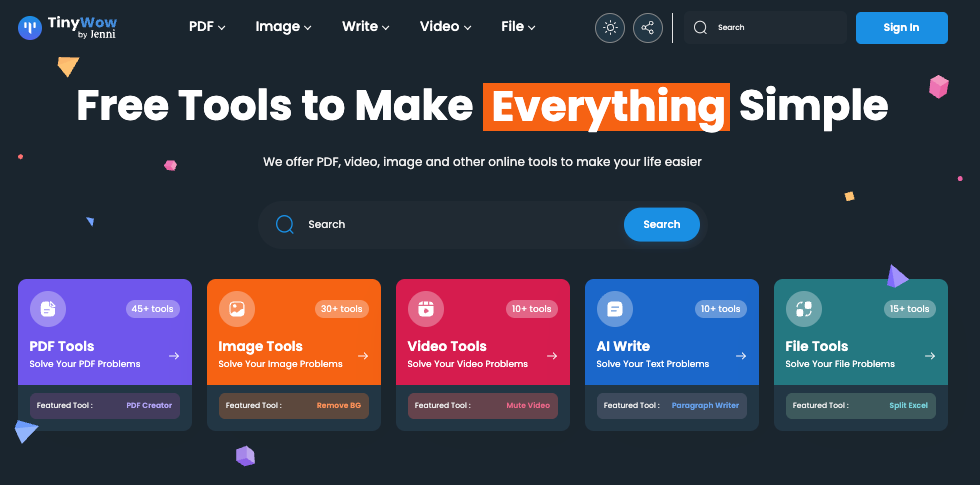The height and width of the screenshot is (485, 980).
Task: Click the arrow on Image Tools card
Action: point(363,356)
